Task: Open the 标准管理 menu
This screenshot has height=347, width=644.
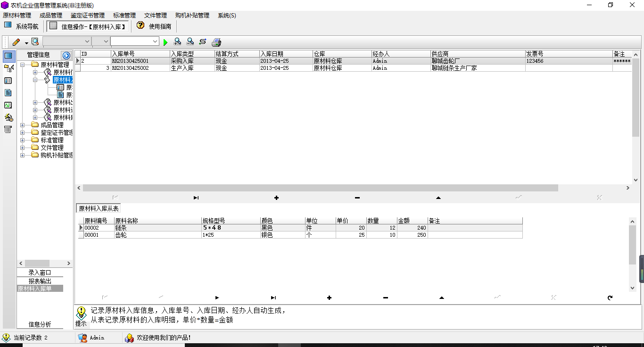Action: pos(124,16)
